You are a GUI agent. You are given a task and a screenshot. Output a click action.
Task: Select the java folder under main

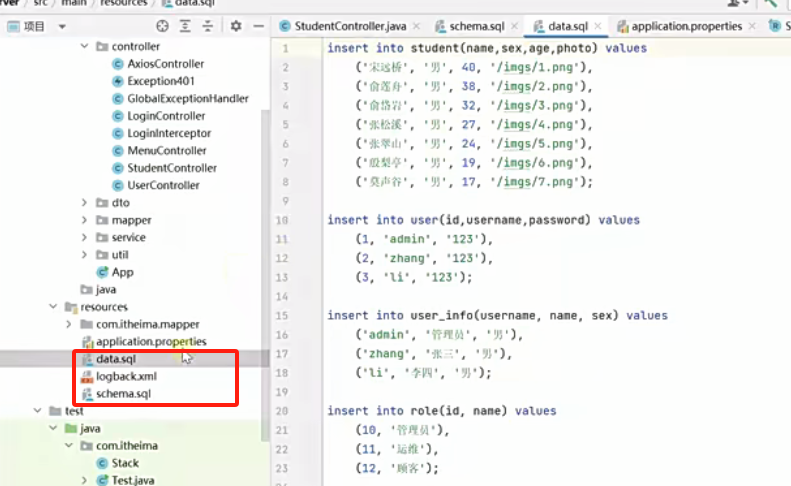tap(105, 289)
